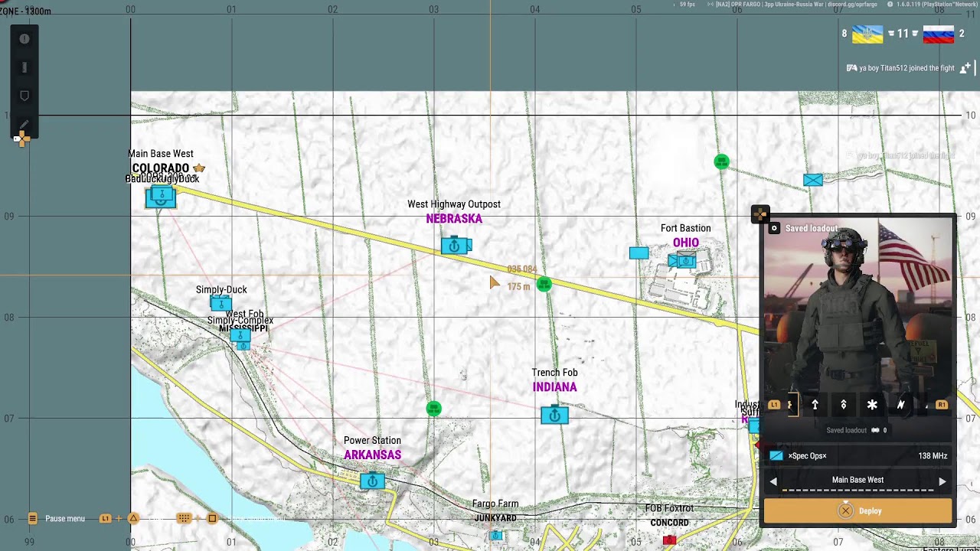Select the pencil drawing tool
The image size is (980, 551).
(x=24, y=124)
